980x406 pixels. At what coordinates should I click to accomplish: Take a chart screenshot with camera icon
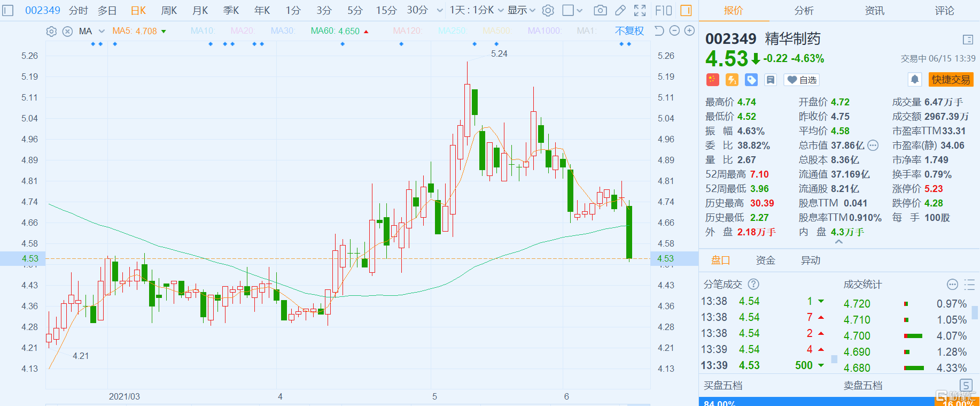tap(600, 10)
